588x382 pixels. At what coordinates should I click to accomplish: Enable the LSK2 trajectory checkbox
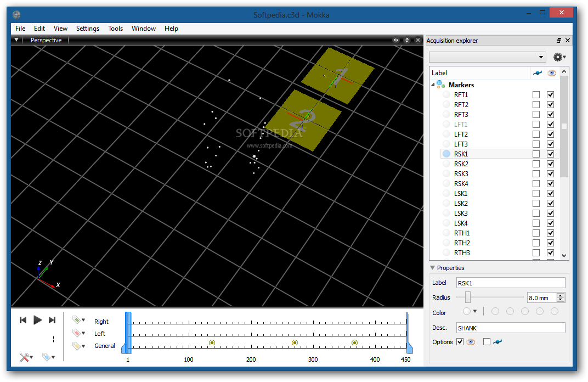(536, 204)
